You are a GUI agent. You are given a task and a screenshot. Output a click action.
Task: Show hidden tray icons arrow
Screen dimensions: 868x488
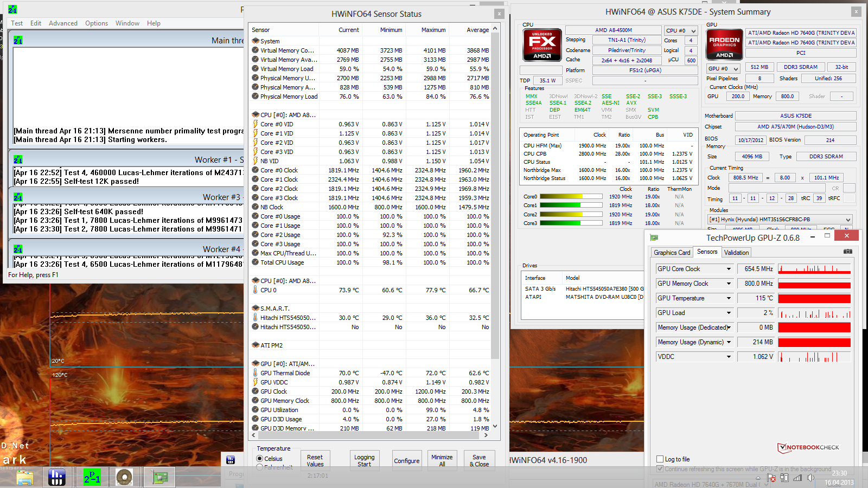pos(759,478)
